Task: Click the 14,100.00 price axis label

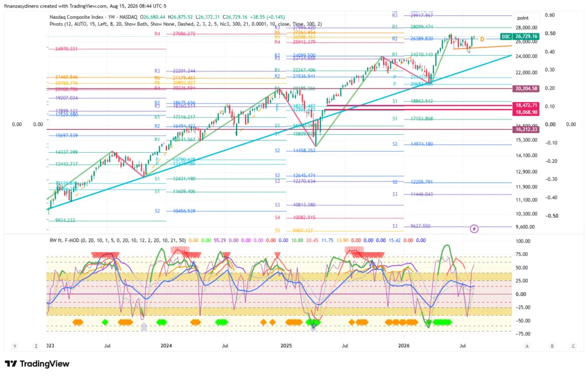Action: [x=526, y=156]
